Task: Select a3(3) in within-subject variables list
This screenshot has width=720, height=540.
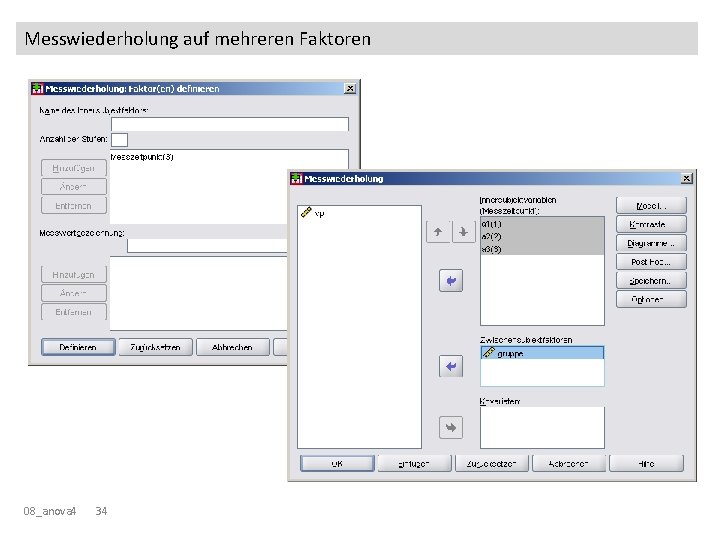Action: click(542, 249)
